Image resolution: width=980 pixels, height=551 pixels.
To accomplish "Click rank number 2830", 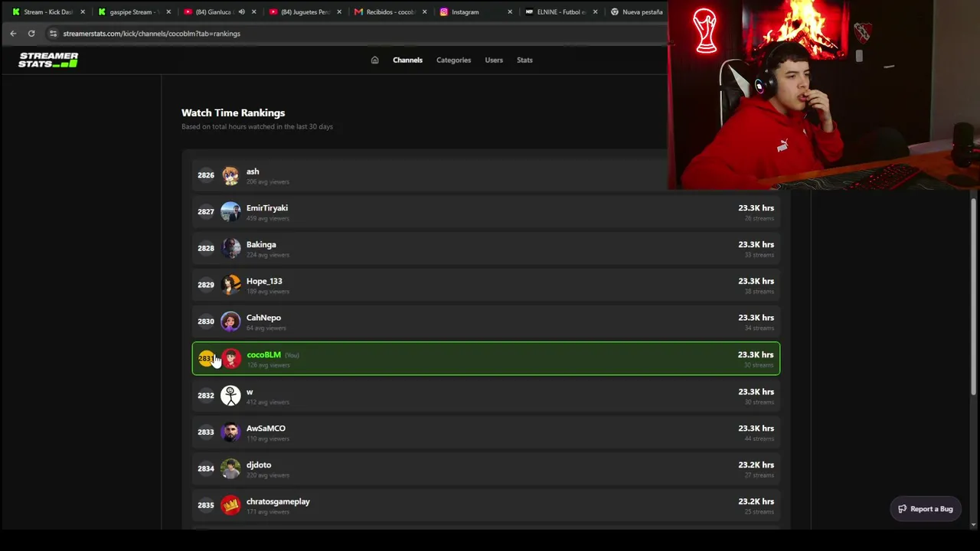I will pyautogui.click(x=206, y=321).
